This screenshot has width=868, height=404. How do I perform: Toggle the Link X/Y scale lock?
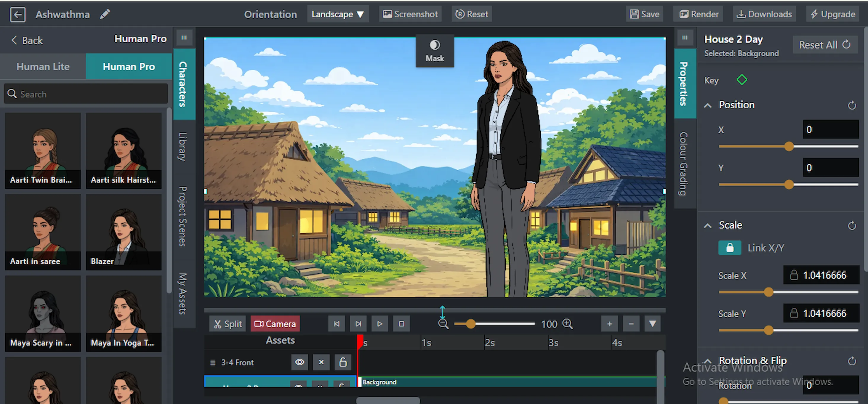coord(730,248)
